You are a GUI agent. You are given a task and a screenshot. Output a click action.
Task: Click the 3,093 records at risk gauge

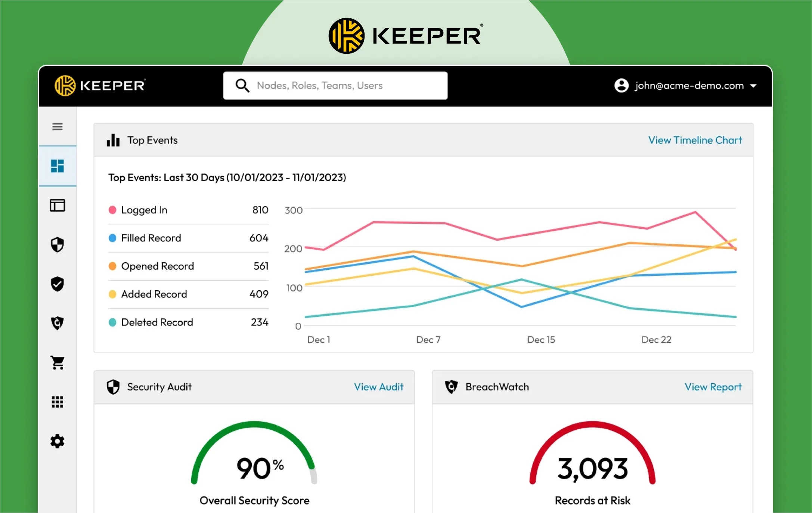pyautogui.click(x=592, y=453)
